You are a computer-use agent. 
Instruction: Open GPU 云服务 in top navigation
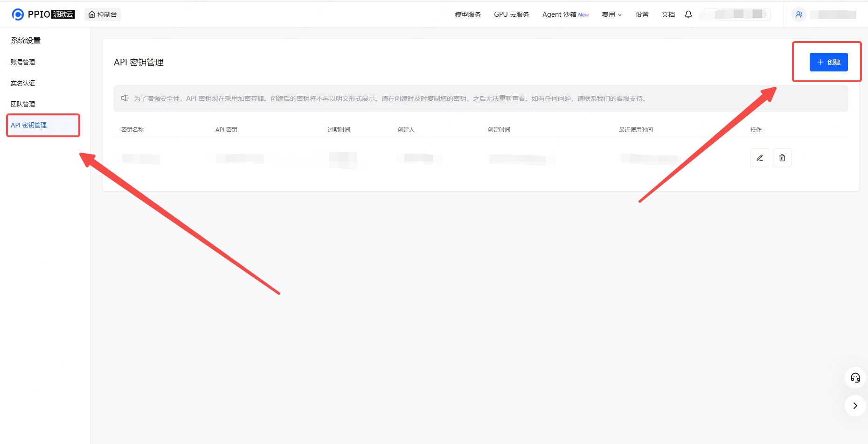point(512,14)
